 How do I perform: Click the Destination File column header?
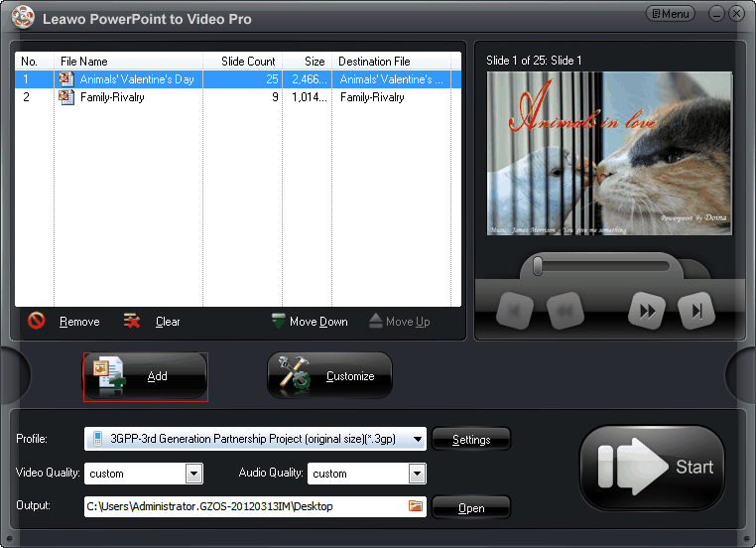click(392, 62)
